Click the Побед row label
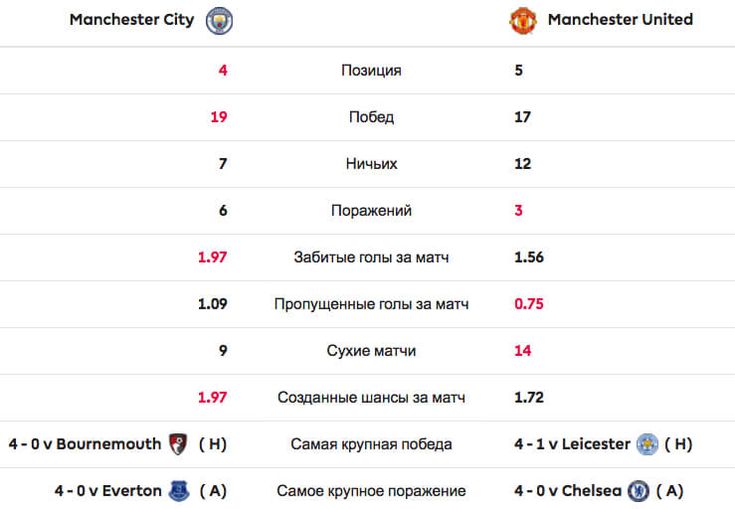735x509 pixels. 371,117
